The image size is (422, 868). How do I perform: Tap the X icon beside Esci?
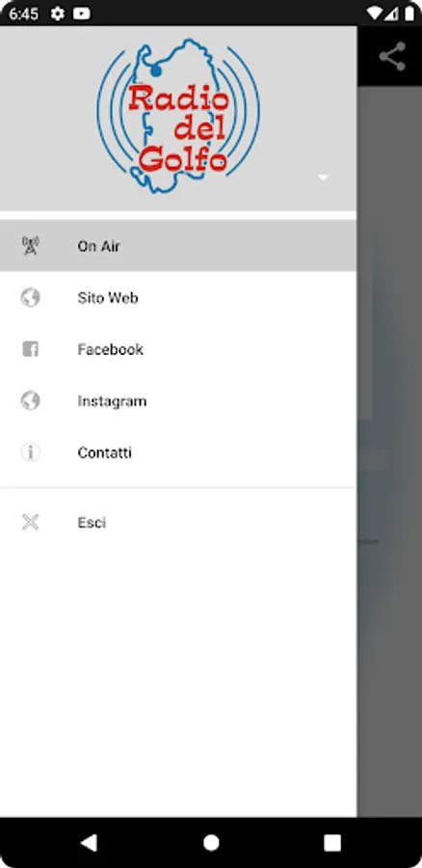[31, 522]
